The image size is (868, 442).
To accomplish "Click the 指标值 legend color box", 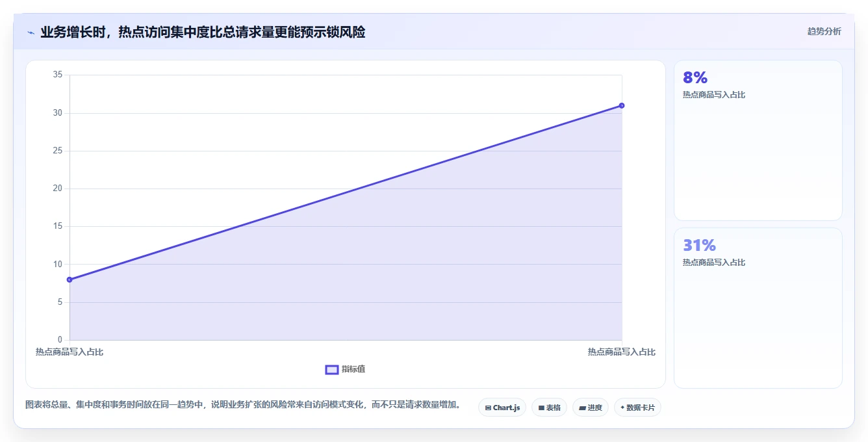I will [x=331, y=369].
